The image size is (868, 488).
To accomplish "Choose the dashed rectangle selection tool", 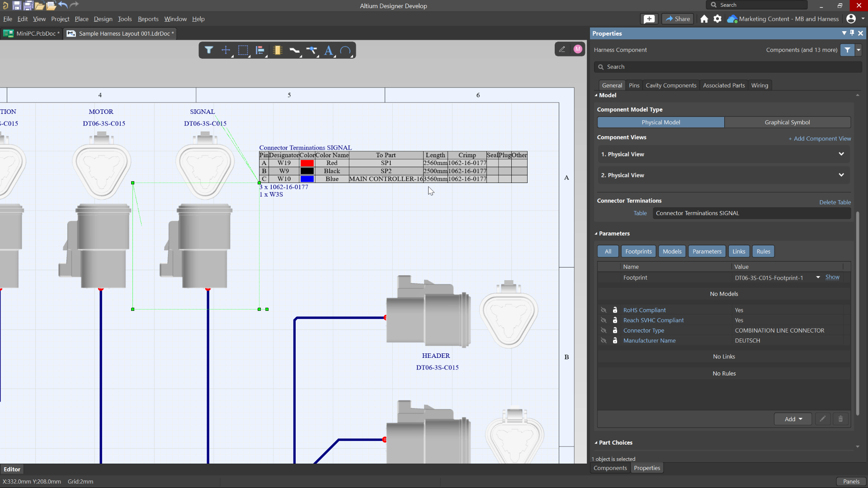I will tap(243, 50).
